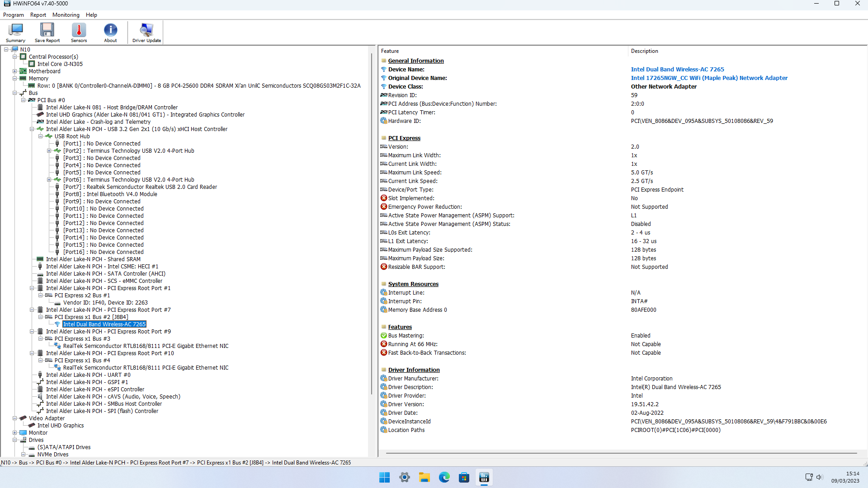Viewport: 868px width, 488px height.
Task: Expand Port2 Terminus Technology hub
Action: coord(49,151)
